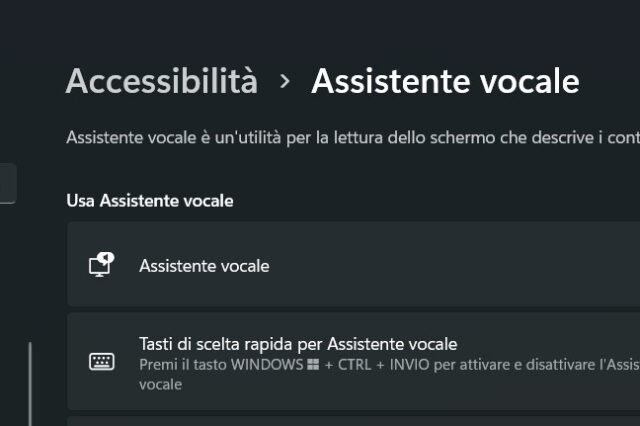Select the highlighted sidebar item at the left edge
640x426 pixels.
pos(7,184)
